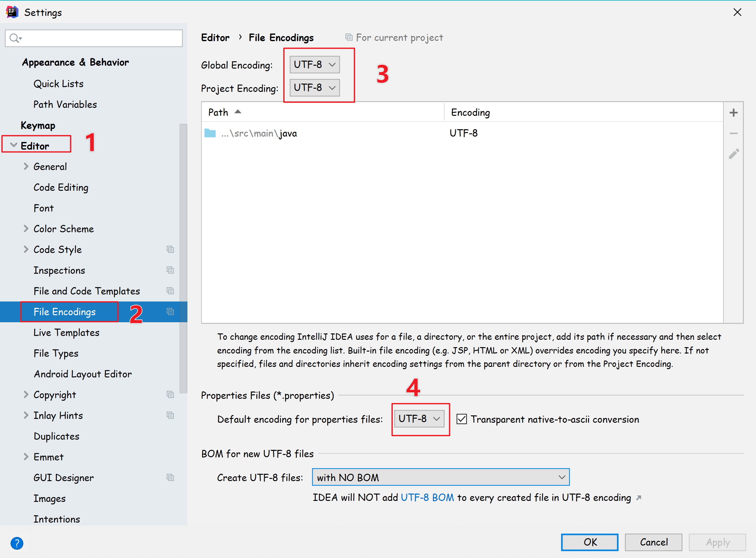Follow the UTF-8 BOM link
This screenshot has width=756, height=558.
(427, 497)
